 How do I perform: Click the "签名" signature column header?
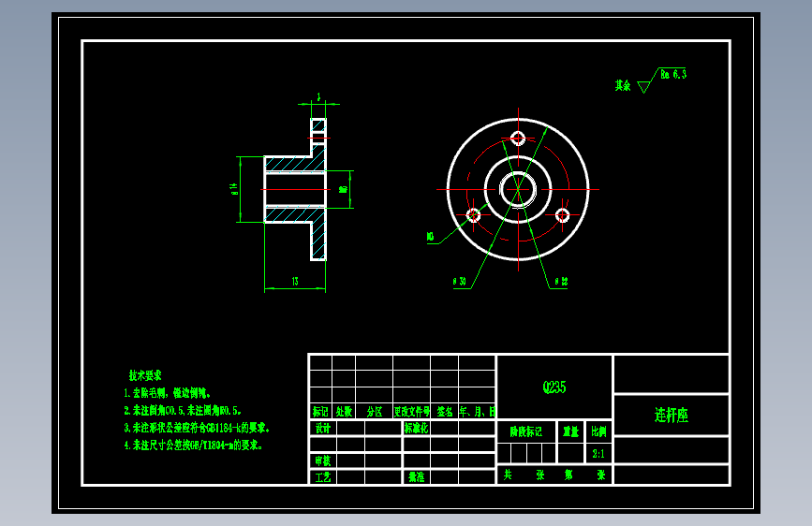444,412
